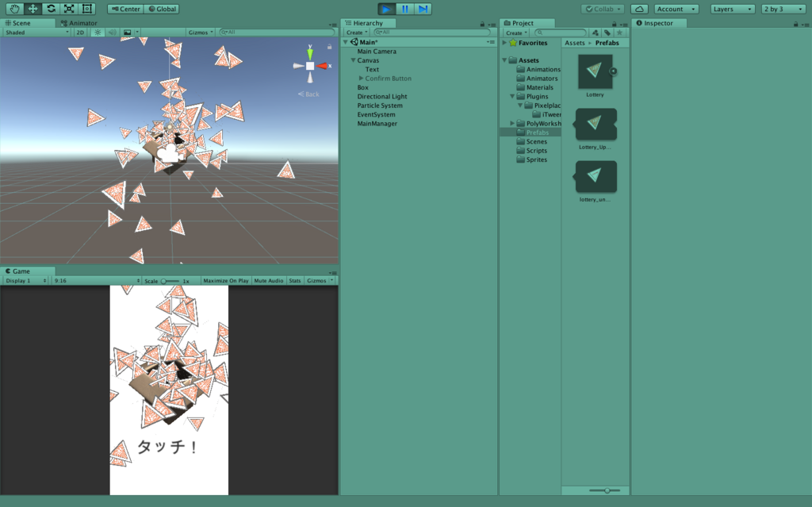The width and height of the screenshot is (812, 507).
Task: Select the Hierarchy tab
Action: [x=368, y=23]
